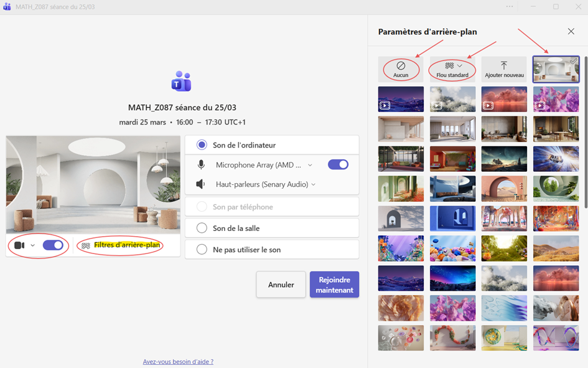This screenshot has height=368, width=588.
Task: Toggle the camera switch off
Action: point(53,245)
